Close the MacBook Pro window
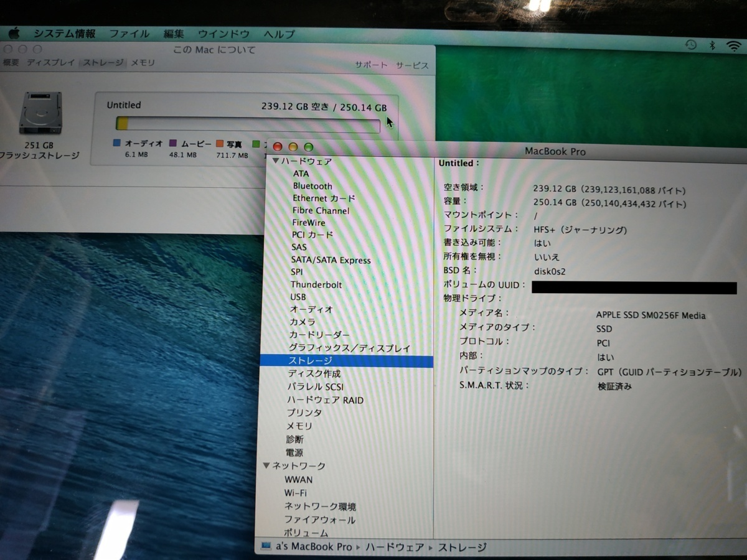This screenshot has height=560, width=747. (x=278, y=147)
